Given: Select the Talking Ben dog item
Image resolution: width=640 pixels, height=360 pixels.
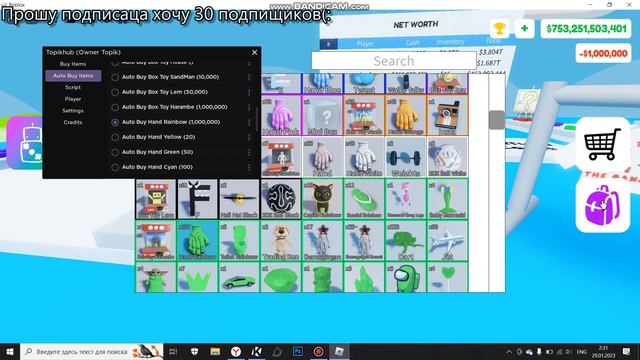Looking at the screenshot, I should [281, 241].
